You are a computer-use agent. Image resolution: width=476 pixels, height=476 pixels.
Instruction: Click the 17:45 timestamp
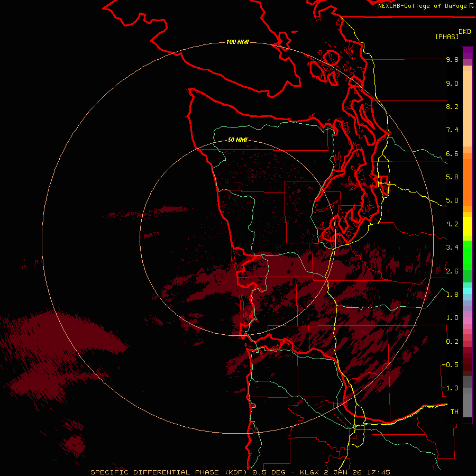[x=378, y=472]
